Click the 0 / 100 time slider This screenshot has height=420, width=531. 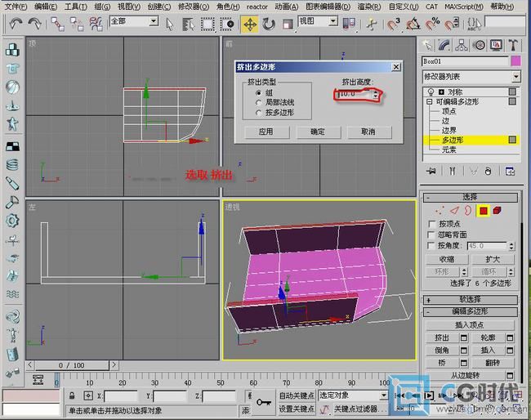coord(72,365)
